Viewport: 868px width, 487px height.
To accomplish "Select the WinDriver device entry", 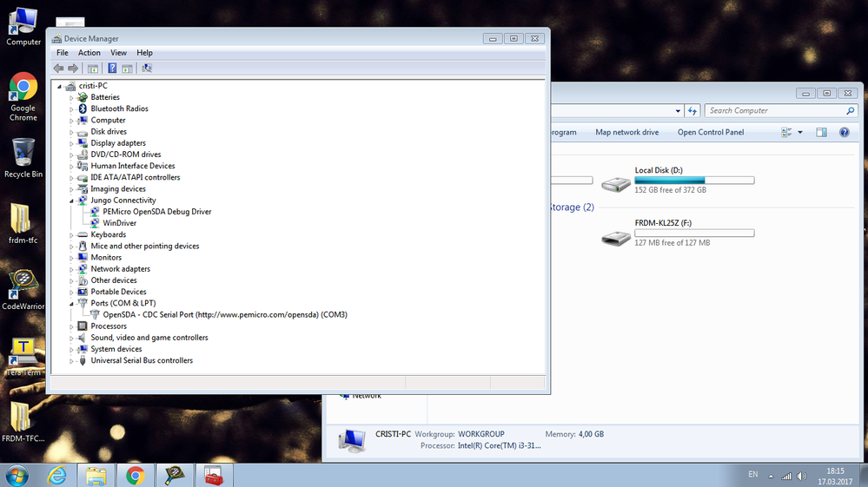I will pyautogui.click(x=119, y=223).
